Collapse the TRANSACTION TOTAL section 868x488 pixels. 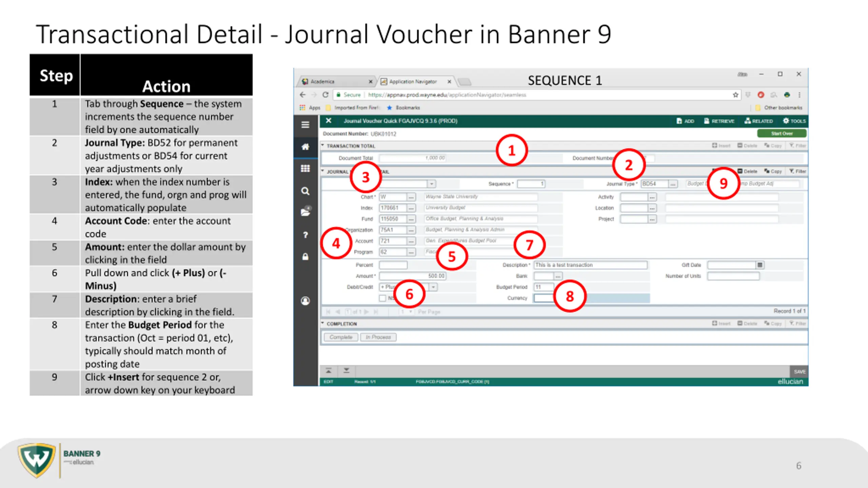point(323,145)
